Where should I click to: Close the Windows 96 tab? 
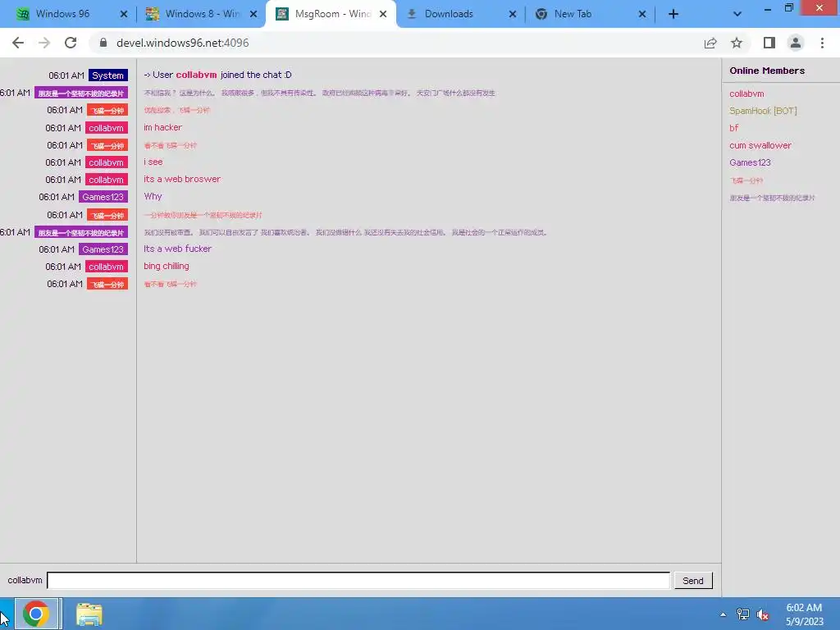(x=124, y=15)
